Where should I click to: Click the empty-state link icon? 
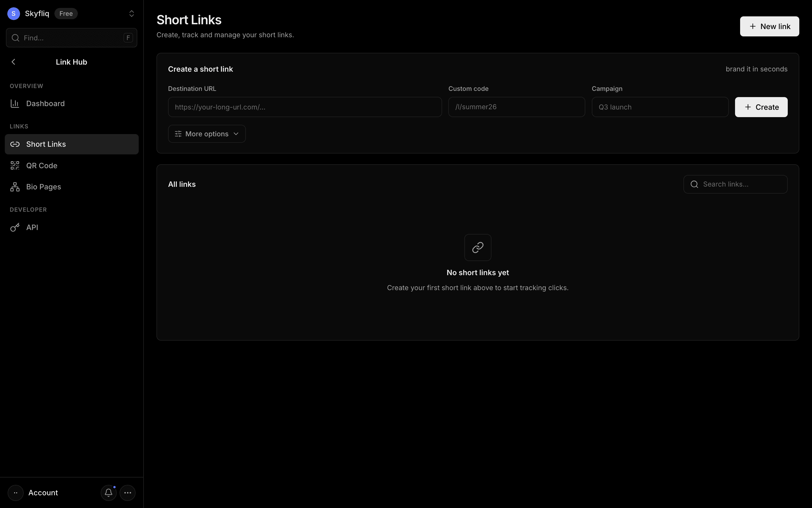[x=478, y=247]
